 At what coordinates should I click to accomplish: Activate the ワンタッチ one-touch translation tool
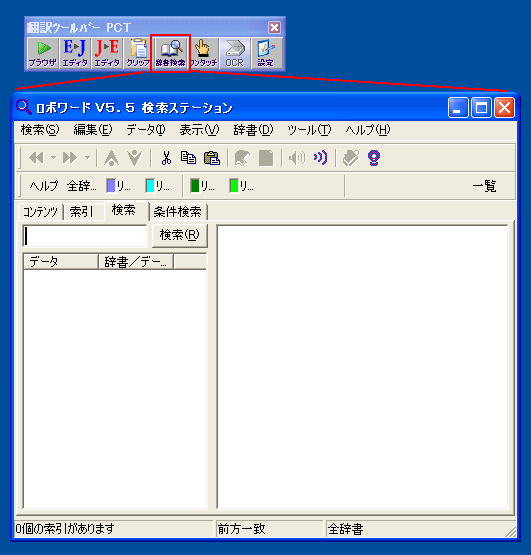[x=203, y=53]
